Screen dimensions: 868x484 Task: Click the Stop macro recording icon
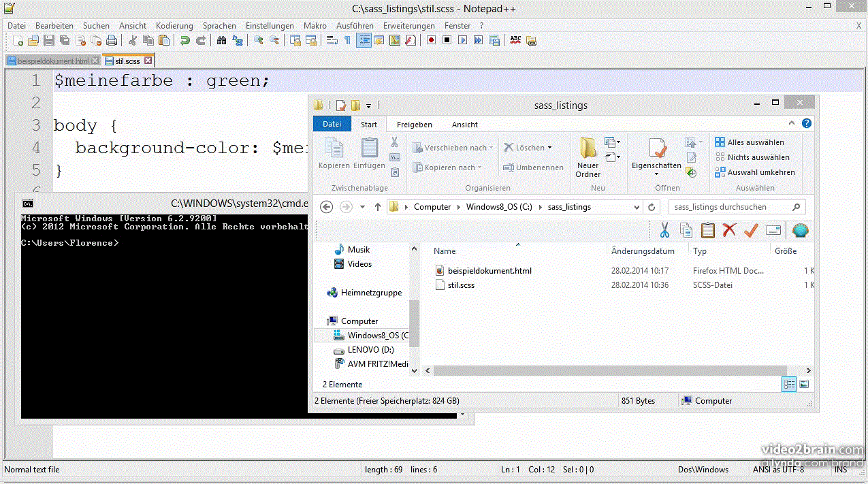click(447, 40)
